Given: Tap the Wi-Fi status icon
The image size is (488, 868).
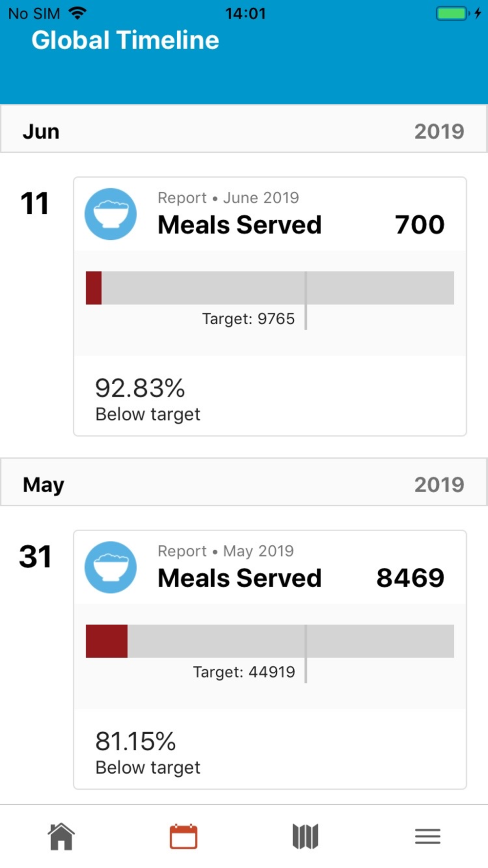Looking at the screenshot, I should [x=78, y=13].
